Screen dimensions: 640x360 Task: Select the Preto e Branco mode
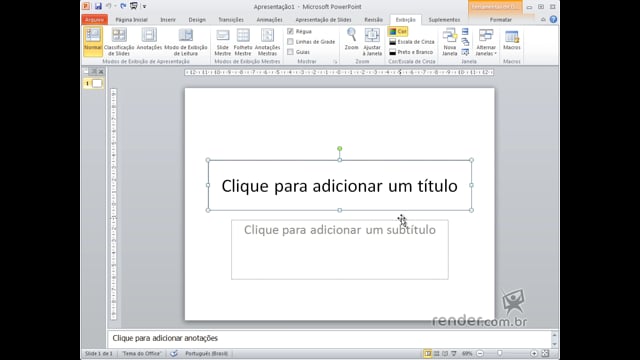point(411,52)
